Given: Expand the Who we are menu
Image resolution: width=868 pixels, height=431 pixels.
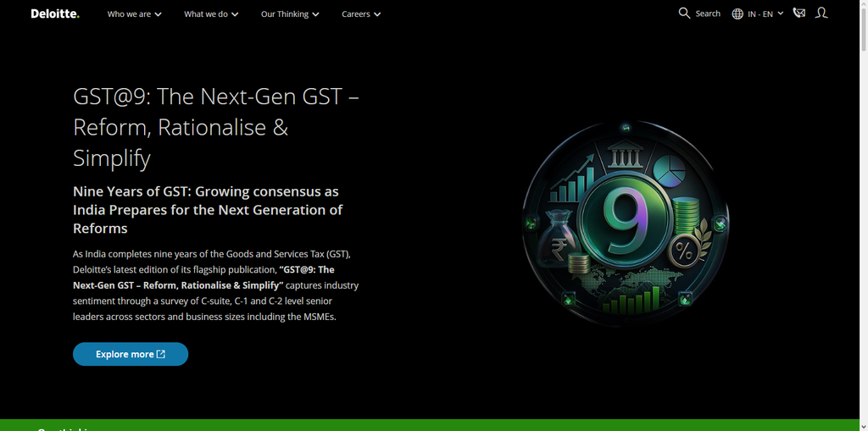Looking at the screenshot, I should (x=135, y=14).
